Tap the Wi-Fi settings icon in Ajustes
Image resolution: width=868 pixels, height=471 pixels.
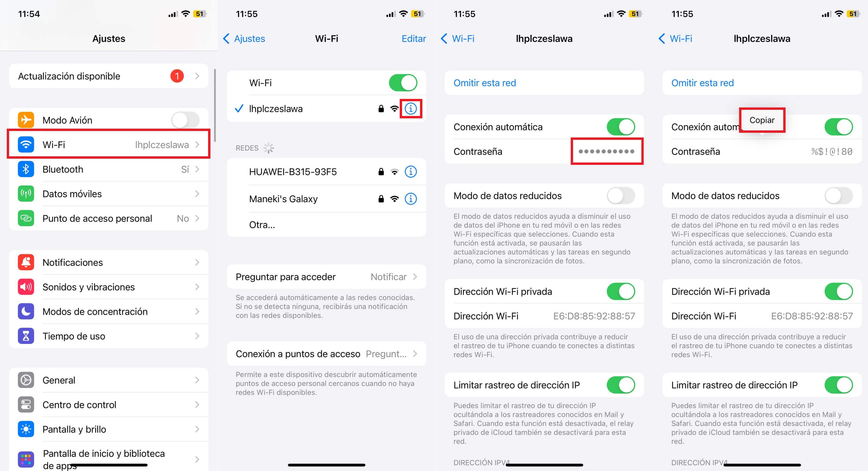[x=25, y=145]
